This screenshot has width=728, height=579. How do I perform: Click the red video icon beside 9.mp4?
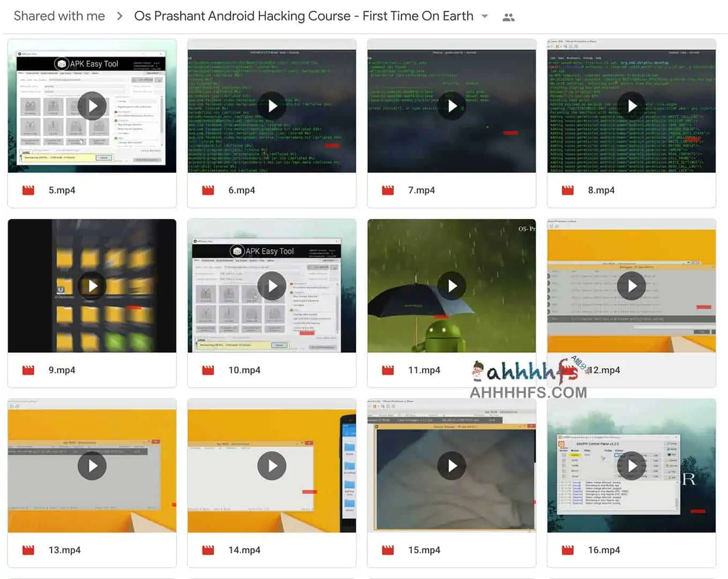(28, 370)
